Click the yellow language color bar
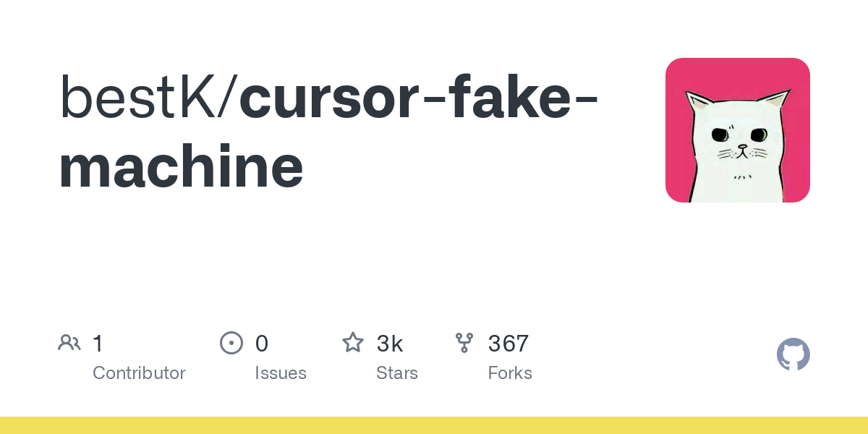Screen dimensions: 868x434 point(434,425)
